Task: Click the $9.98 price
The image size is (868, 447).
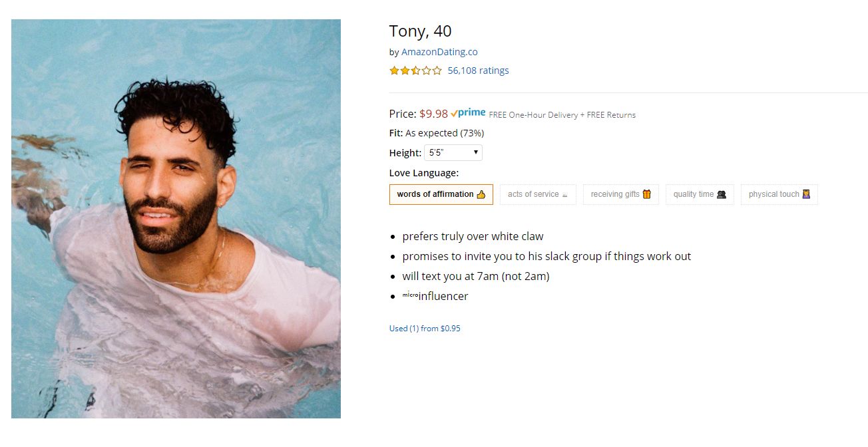Action: coord(433,114)
